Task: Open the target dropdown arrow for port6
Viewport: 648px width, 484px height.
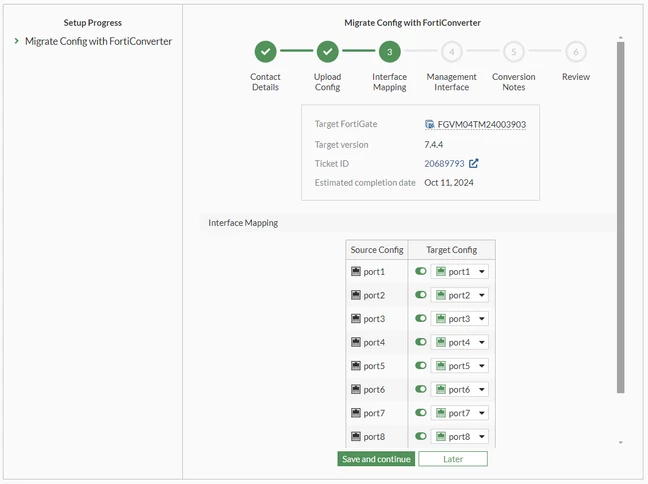Action: click(481, 389)
